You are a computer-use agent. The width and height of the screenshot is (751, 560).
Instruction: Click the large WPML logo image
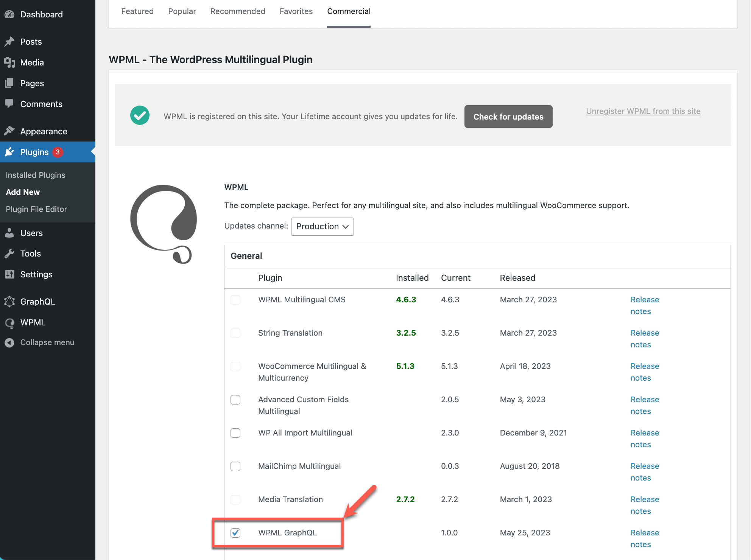click(164, 224)
